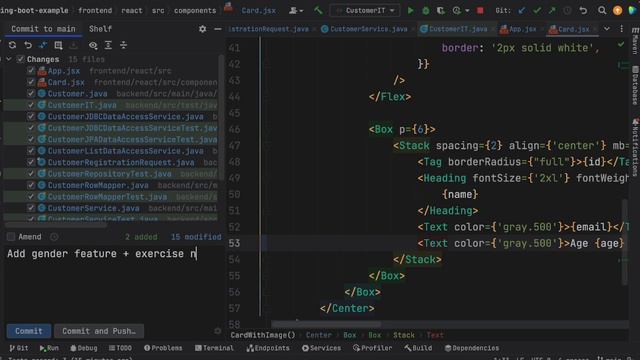Image resolution: width=640 pixels, height=360 pixels.
Task: Select CustomerRegistrationRequest.java in changes
Action: [121, 162]
